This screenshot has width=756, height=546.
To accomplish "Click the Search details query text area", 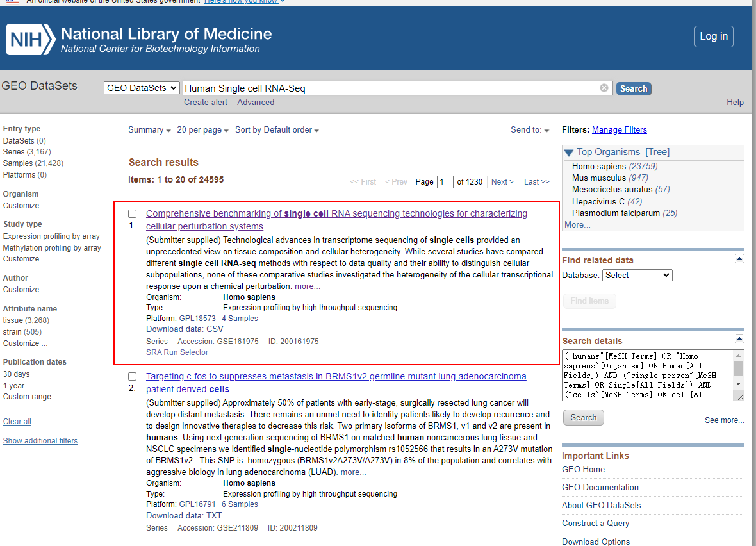I will (648, 376).
